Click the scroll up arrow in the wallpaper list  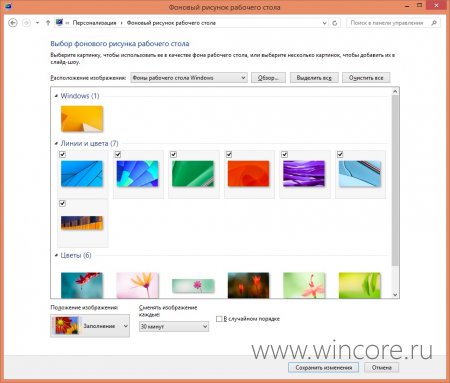395,91
